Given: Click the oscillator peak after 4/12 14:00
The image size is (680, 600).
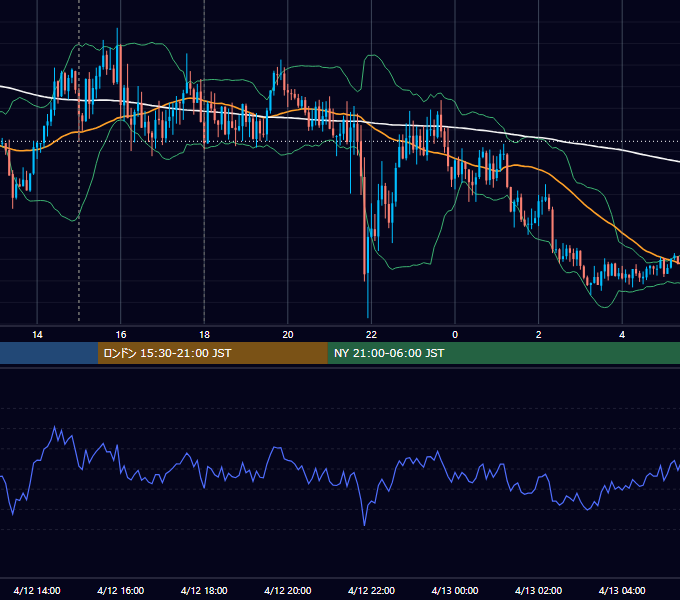Looking at the screenshot, I should 55,427.
